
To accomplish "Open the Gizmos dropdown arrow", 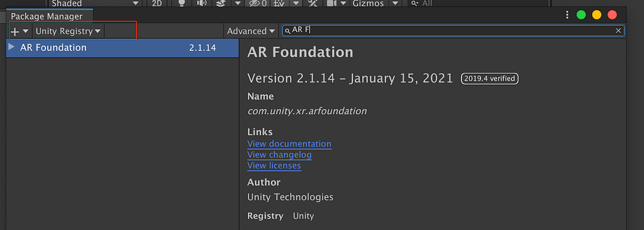I will [x=395, y=3].
